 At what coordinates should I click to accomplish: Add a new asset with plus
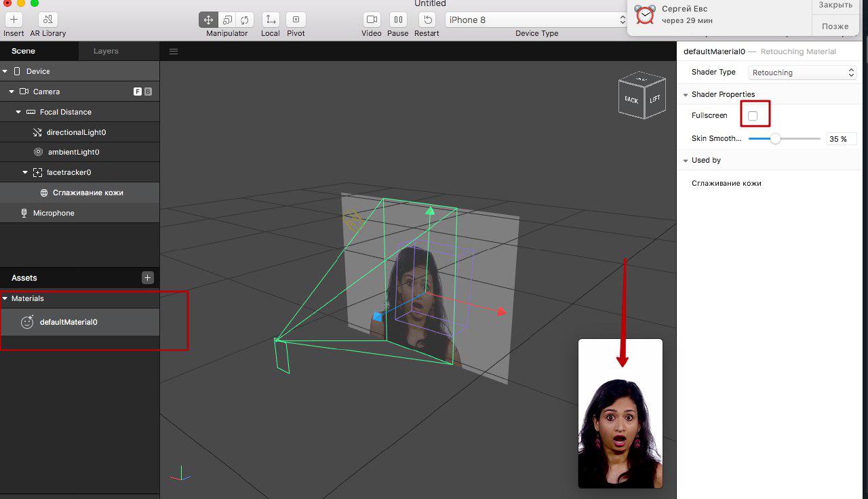148,277
